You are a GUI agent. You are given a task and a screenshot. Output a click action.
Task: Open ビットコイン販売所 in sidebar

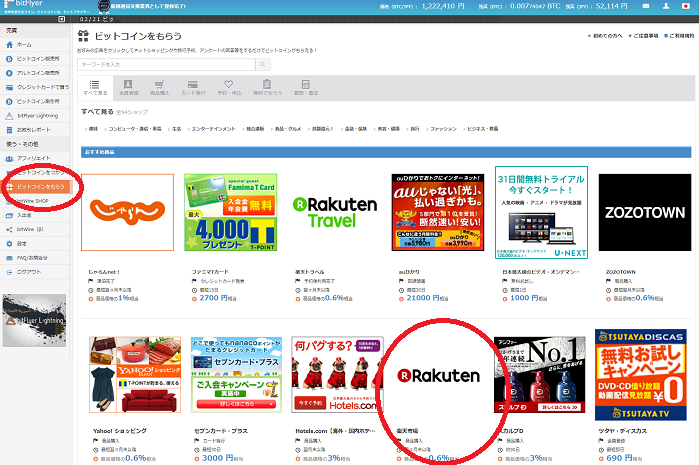point(38,59)
